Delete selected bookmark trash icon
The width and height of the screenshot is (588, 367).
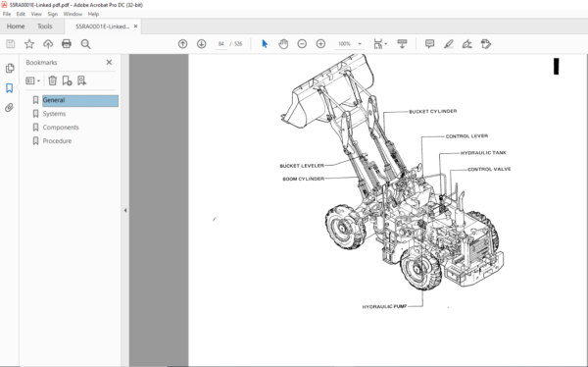[x=53, y=80]
